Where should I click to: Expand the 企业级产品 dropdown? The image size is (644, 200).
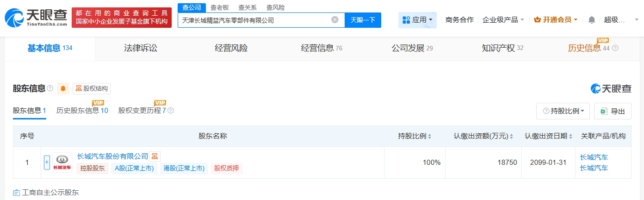(x=503, y=20)
